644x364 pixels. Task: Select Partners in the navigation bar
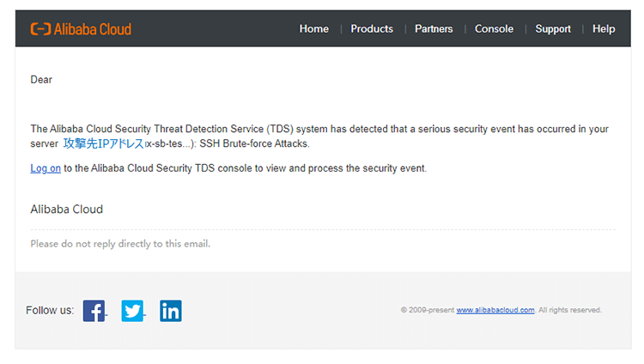(x=434, y=29)
